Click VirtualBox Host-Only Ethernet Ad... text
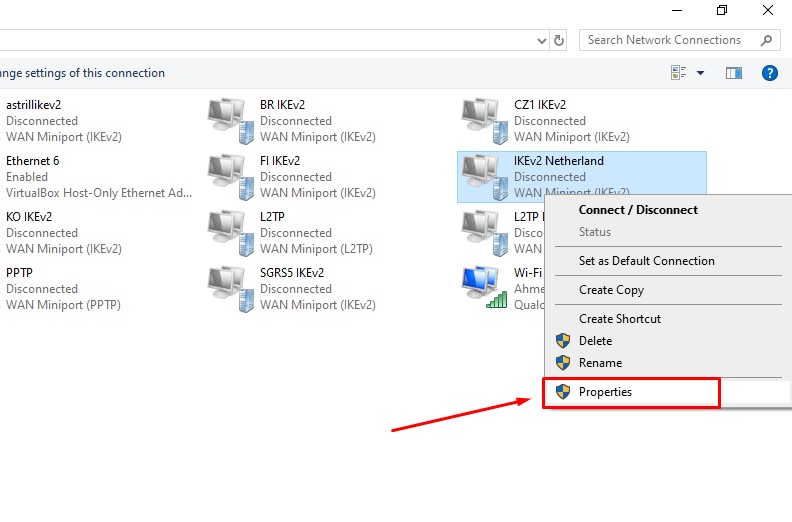792x522 pixels. [99, 193]
